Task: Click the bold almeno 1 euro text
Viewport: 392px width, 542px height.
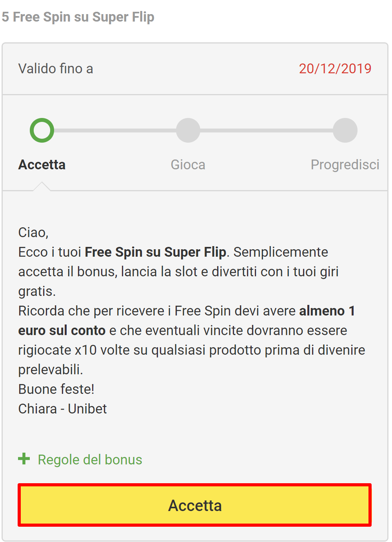Action: pyautogui.click(x=328, y=311)
